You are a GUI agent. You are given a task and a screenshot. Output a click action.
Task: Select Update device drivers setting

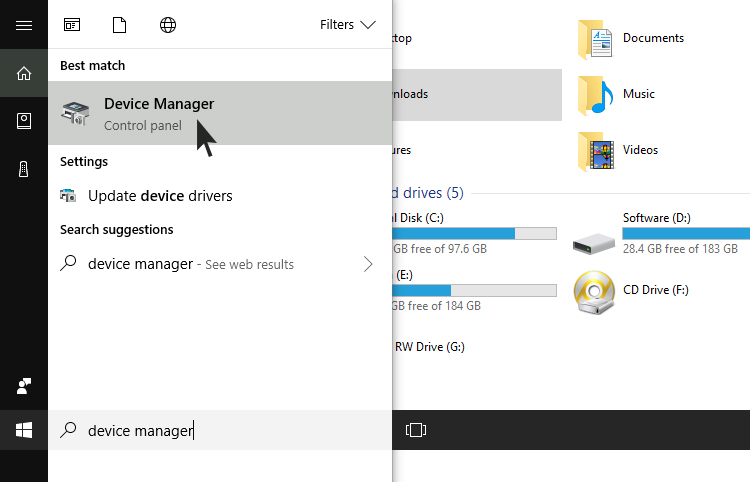coord(160,196)
